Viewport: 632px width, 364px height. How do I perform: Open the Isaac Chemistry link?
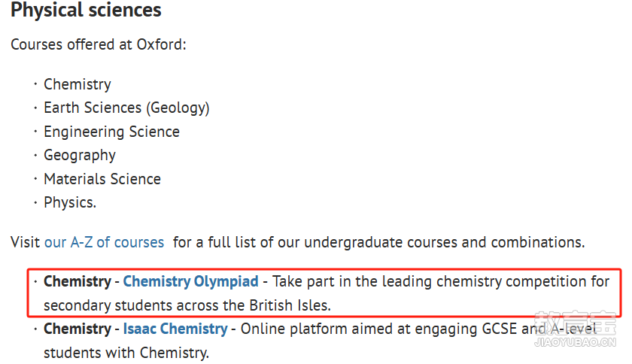click(175, 329)
